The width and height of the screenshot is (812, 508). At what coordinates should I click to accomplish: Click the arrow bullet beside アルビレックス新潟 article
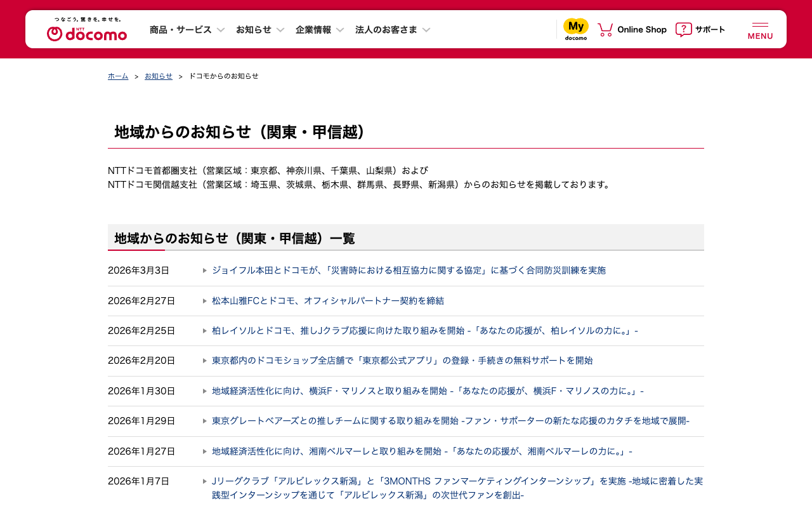click(205, 481)
